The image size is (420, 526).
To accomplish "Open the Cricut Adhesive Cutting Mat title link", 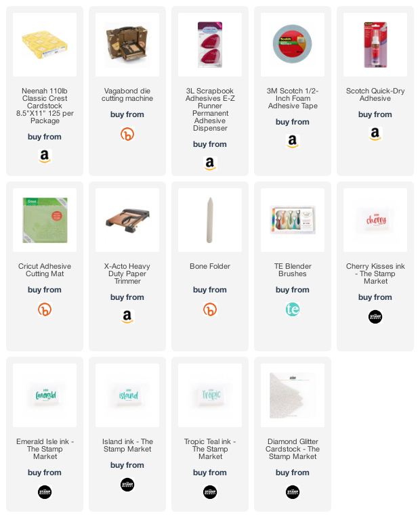I will (44, 269).
